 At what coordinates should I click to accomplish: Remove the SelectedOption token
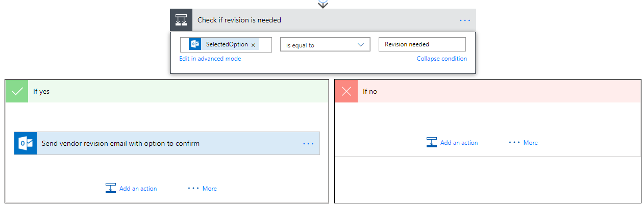(253, 45)
